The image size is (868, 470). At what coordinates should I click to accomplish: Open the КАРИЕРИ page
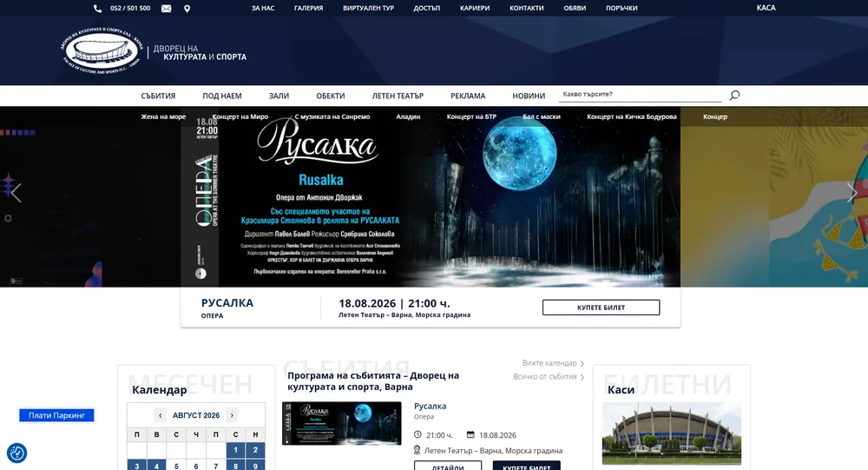click(x=475, y=9)
